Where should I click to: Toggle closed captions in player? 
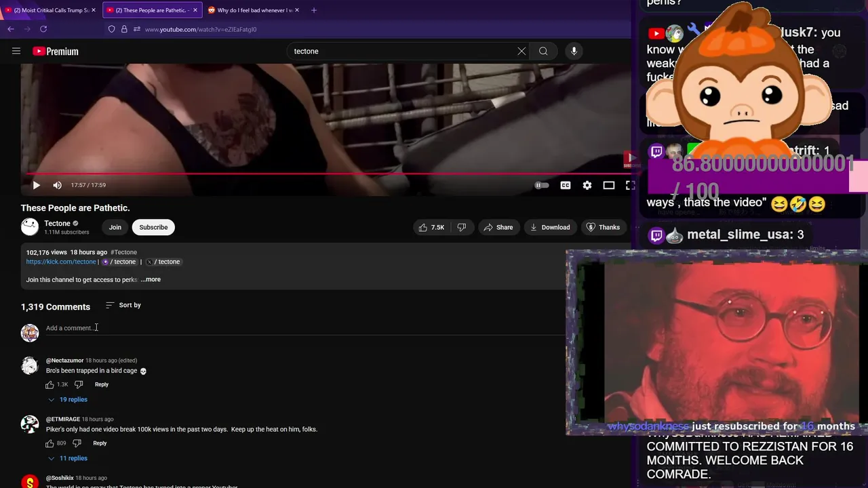(566, 185)
